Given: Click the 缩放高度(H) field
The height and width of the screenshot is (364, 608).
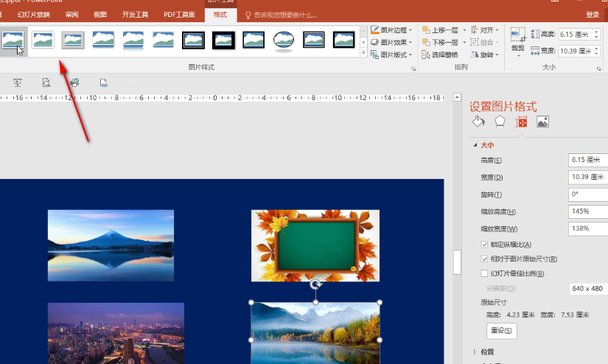Looking at the screenshot, I should pyautogui.click(x=588, y=211).
